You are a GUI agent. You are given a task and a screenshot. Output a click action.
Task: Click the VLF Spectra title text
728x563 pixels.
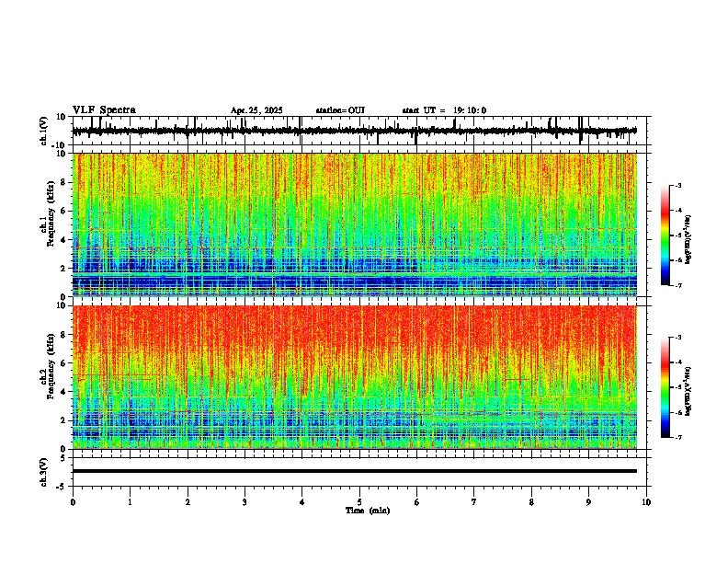(x=104, y=110)
